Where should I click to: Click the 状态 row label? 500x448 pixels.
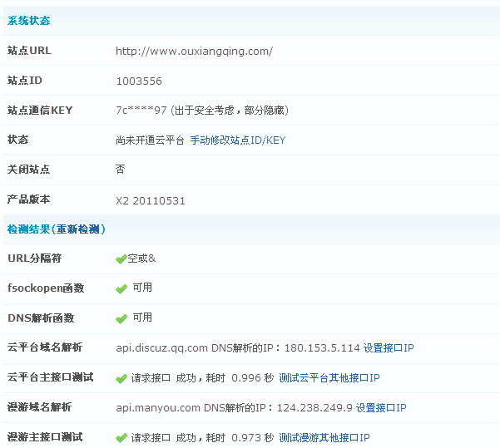pyautogui.click(x=17, y=140)
